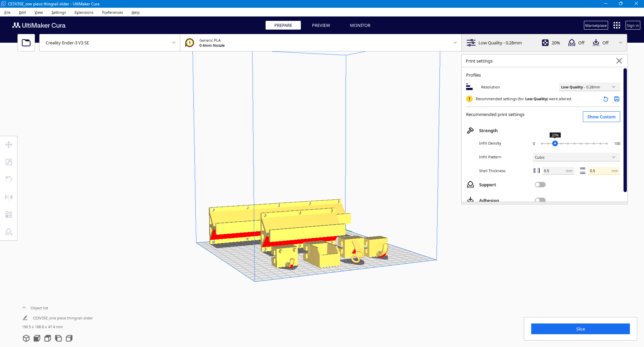Switch to 3D view cube icon
644x347 pixels.
point(26,338)
